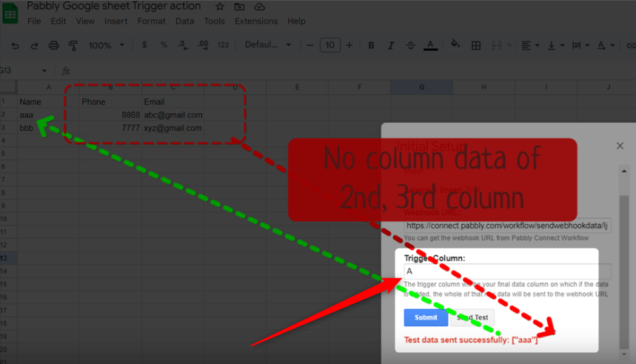
Task: Open the Tools menu
Action: point(214,21)
